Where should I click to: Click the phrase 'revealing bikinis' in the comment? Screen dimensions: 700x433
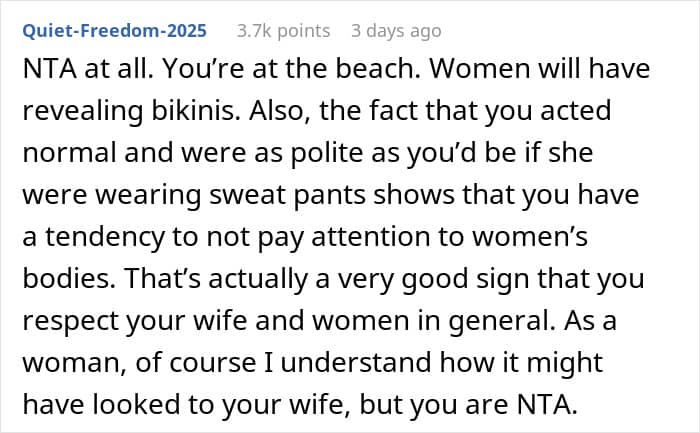click(x=129, y=110)
